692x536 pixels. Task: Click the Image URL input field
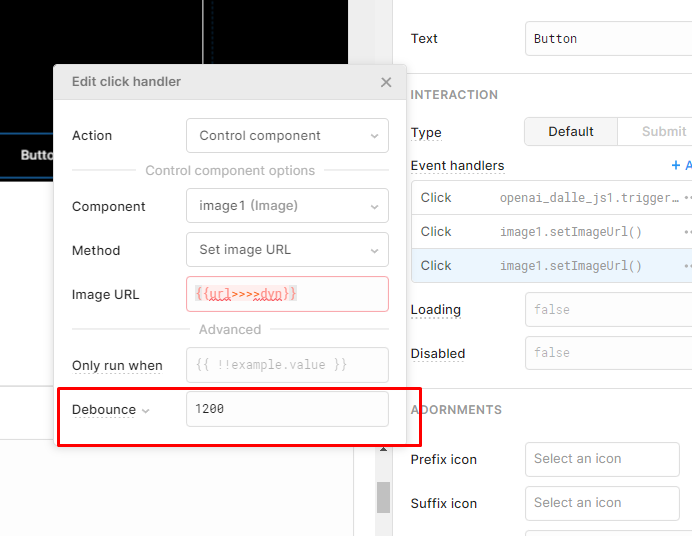coord(287,294)
